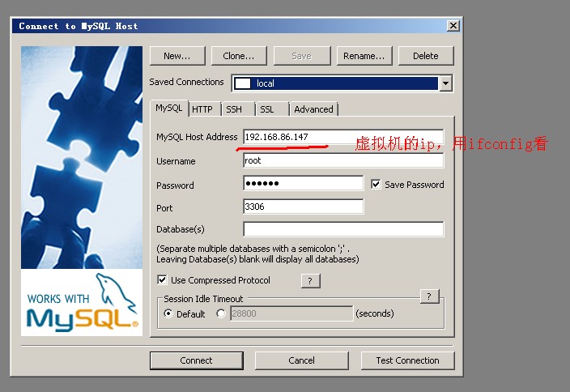570x392 pixels.
Task: Click Test Connection
Action: pyautogui.click(x=407, y=360)
